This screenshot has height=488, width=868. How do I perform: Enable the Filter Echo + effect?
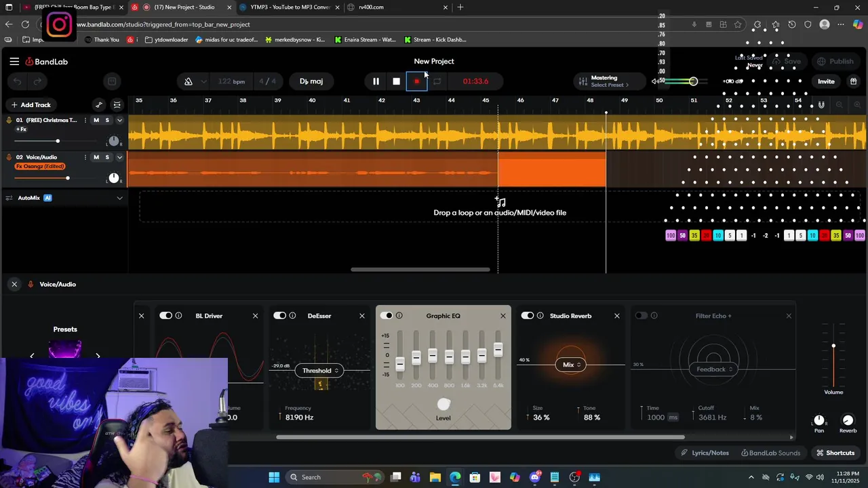point(641,316)
